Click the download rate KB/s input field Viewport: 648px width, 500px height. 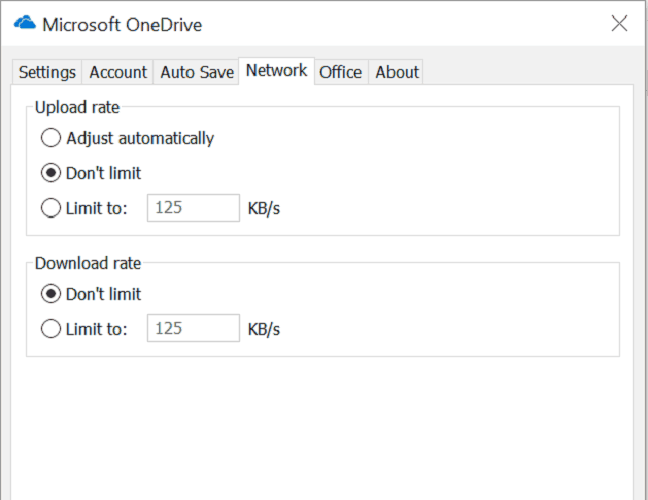193,328
